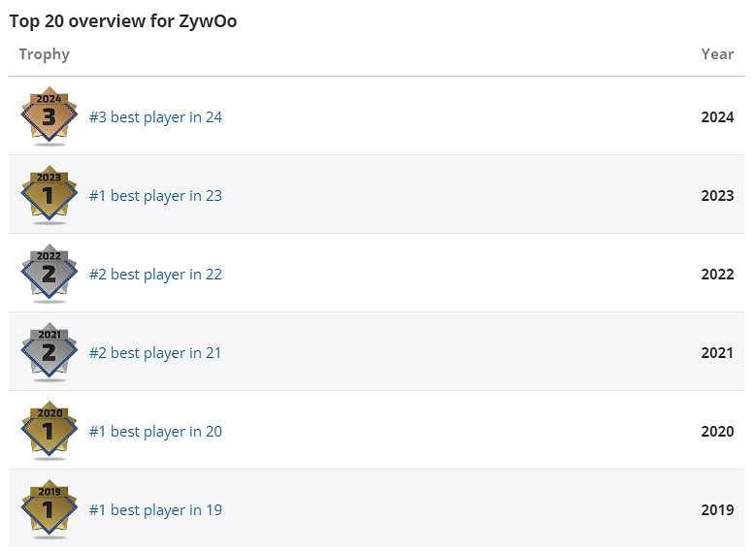Viewport: 756px width, 553px height.
Task: Click the 2021 silver #2 trophy badge
Action: 49,352
